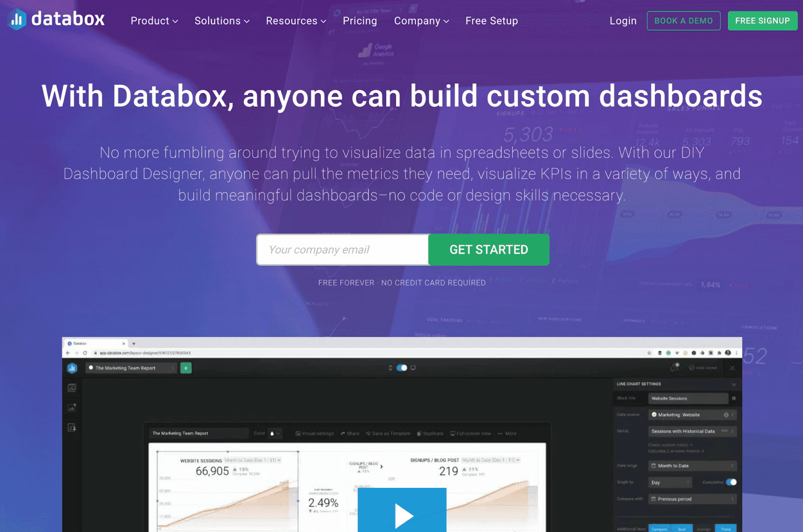803x532 pixels.
Task: Click green plus button in video preview
Action: point(186,368)
